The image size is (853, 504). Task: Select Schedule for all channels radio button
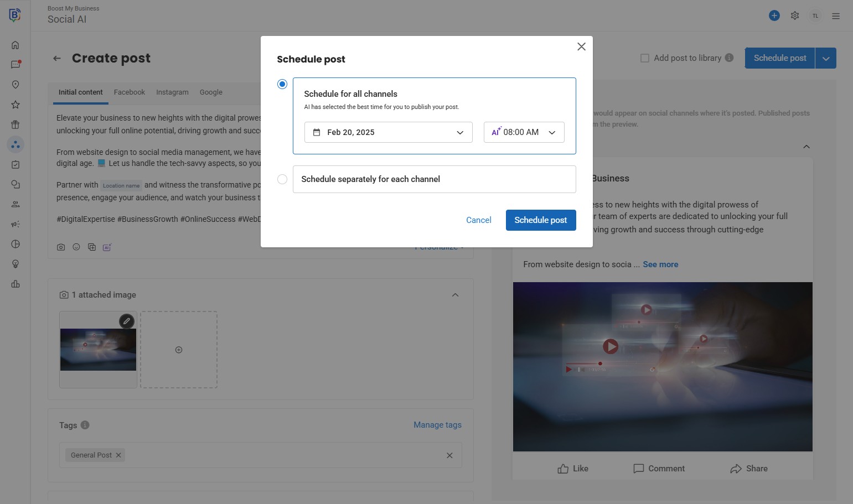[282, 84]
